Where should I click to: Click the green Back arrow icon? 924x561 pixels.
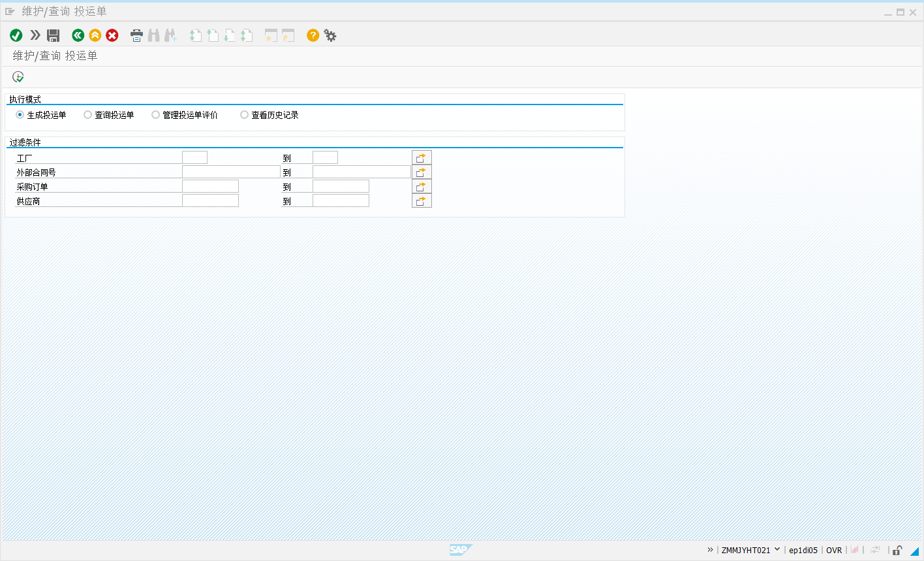(x=78, y=35)
